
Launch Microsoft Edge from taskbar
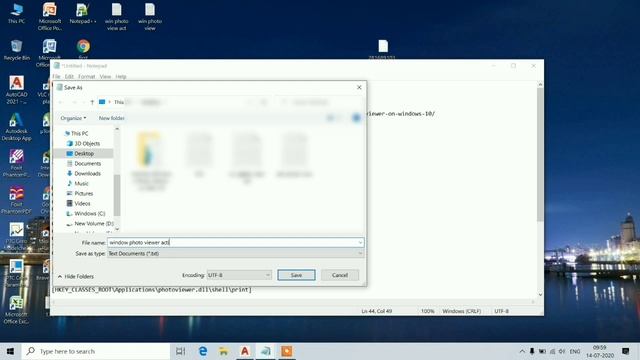(x=202, y=351)
